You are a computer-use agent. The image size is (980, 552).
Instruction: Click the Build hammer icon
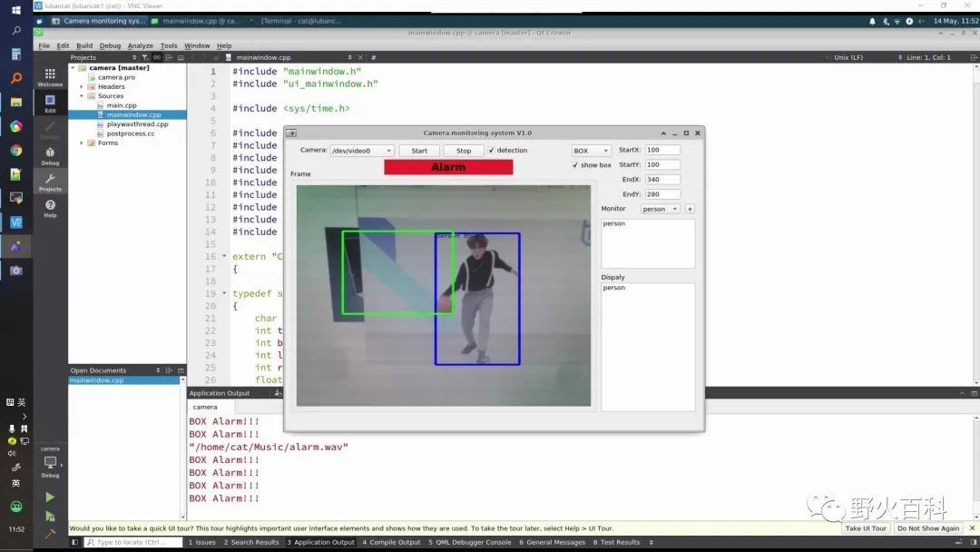[50, 534]
